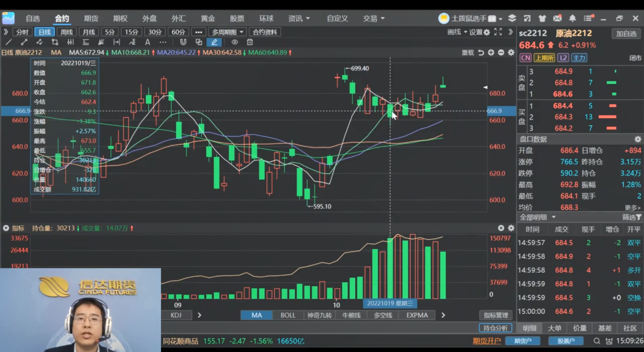Image resolution: width=644 pixels, height=352 pixels.
Task: Click the 加自选 button
Action: pyautogui.click(x=626, y=34)
